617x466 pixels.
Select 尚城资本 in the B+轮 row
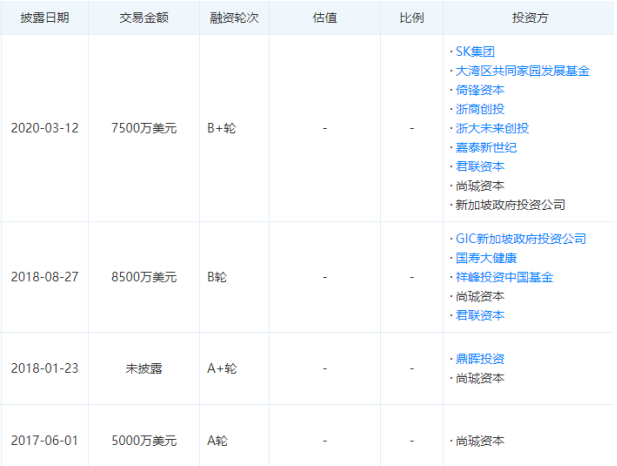coord(480,185)
